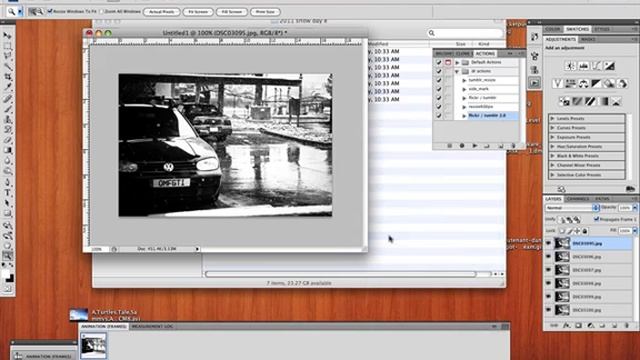Add a layer mask from Layers panel
The image size is (640, 360).
point(578,326)
